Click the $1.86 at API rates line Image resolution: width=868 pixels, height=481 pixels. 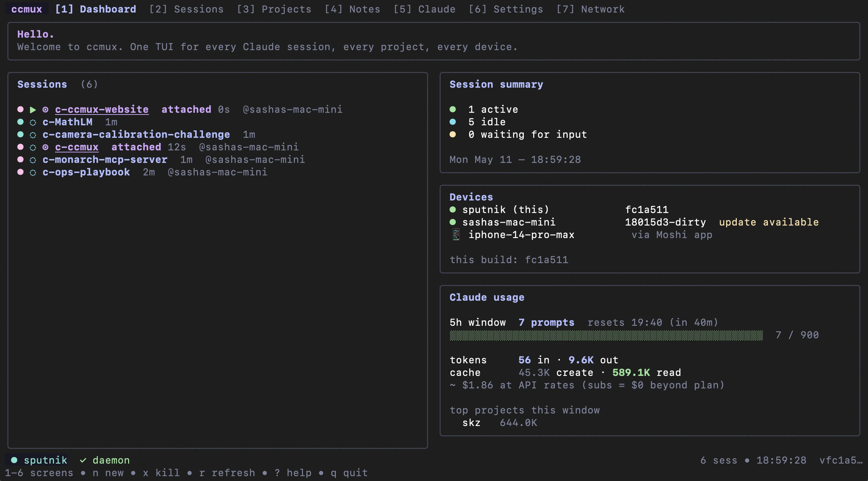point(587,385)
